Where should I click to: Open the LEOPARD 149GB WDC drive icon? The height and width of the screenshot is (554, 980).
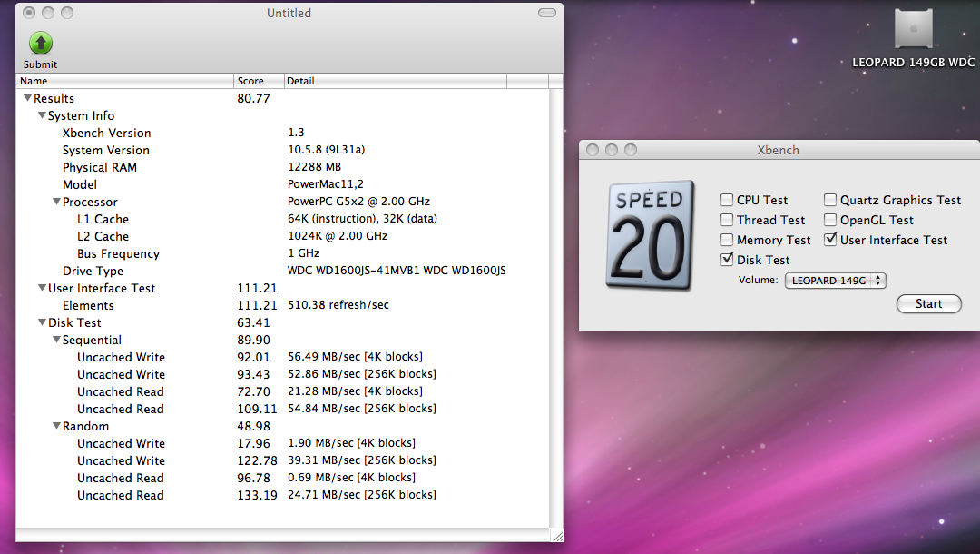(913, 28)
